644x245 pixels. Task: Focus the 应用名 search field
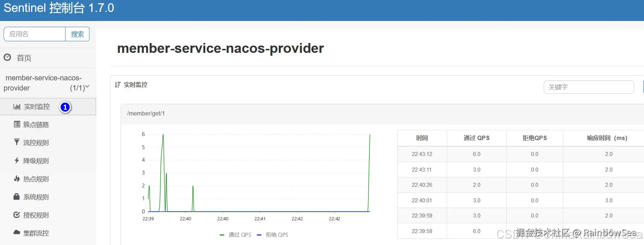(x=35, y=34)
